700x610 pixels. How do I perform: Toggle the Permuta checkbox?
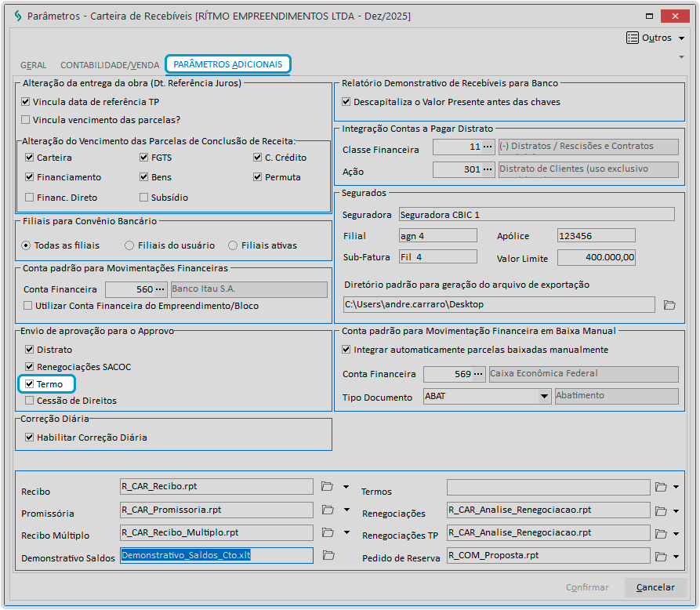(x=257, y=177)
